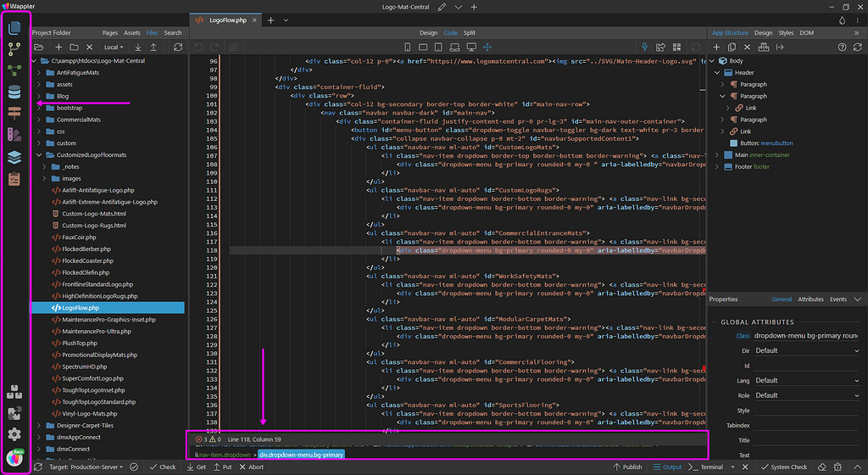
Task: Click the Publish button
Action: click(x=627, y=467)
